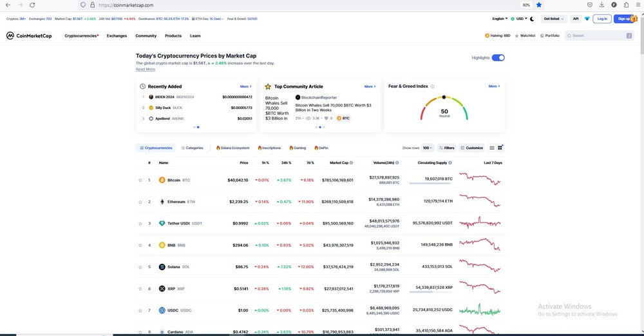Click the Log In button

click(x=602, y=19)
